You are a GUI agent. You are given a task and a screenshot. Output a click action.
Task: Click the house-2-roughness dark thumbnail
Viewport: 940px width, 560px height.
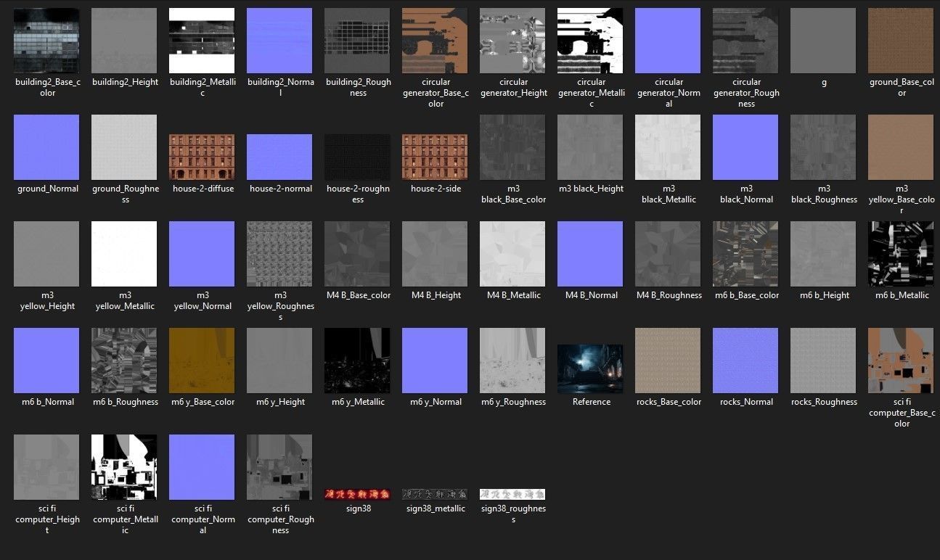click(x=357, y=157)
